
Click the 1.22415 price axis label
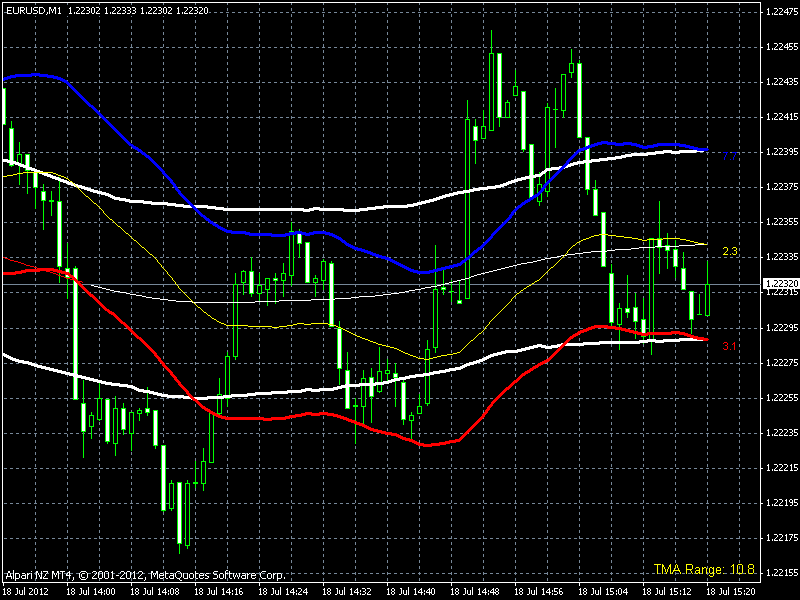point(782,117)
